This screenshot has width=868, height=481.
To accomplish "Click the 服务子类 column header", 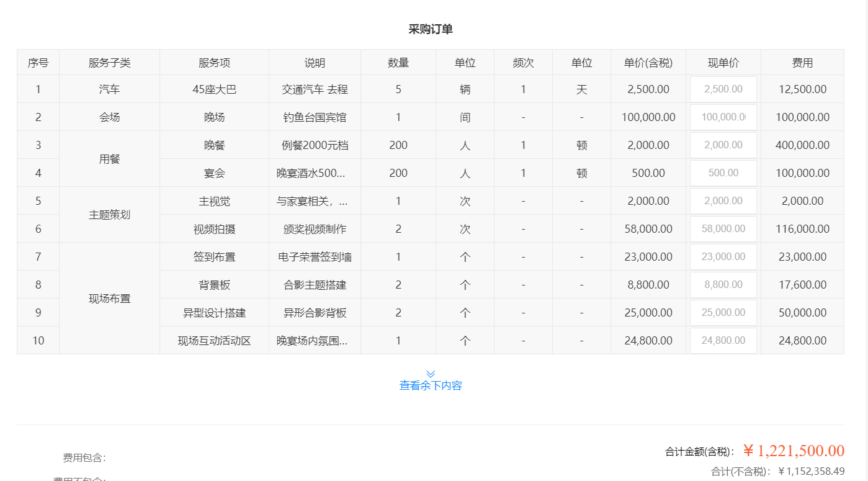I will coord(109,63).
